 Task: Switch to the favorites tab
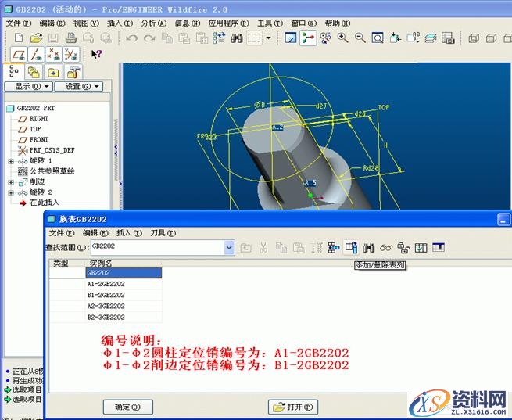tap(53, 72)
